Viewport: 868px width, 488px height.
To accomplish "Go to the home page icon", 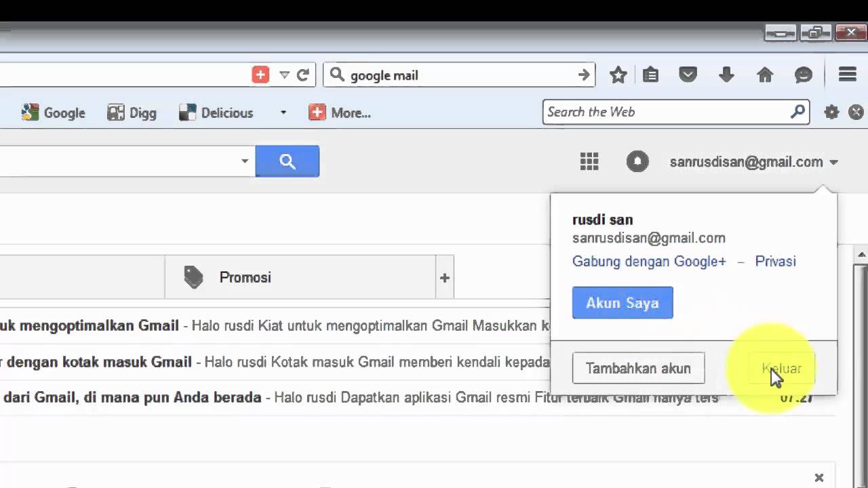I will click(765, 75).
